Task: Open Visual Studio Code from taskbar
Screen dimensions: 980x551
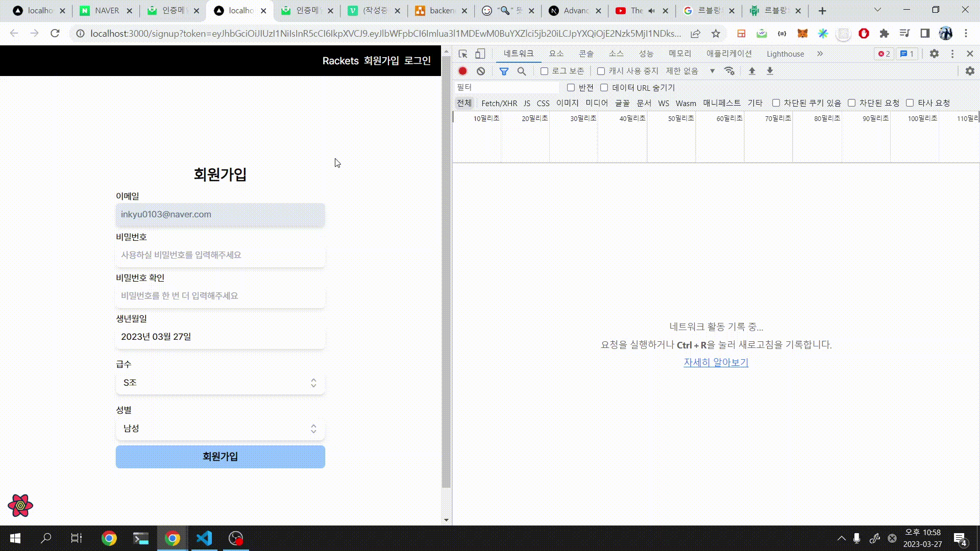Action: click(x=204, y=538)
